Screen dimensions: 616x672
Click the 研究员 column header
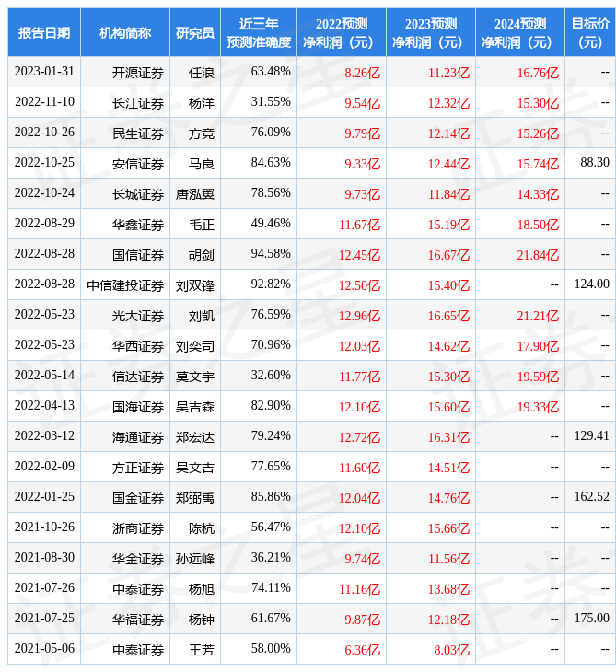(x=195, y=32)
